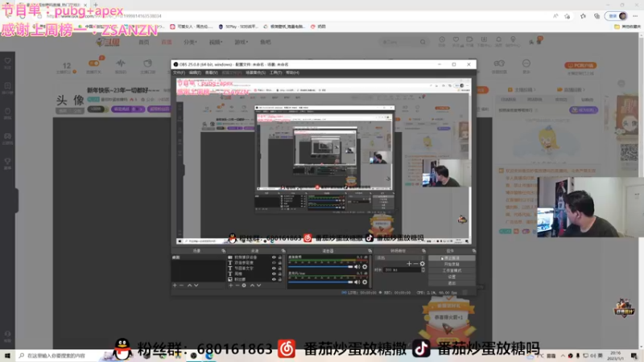Image resolution: width=644 pixels, height=362 pixels.
Task: Remove source with minus icon in Sources panel
Action: click(237, 286)
